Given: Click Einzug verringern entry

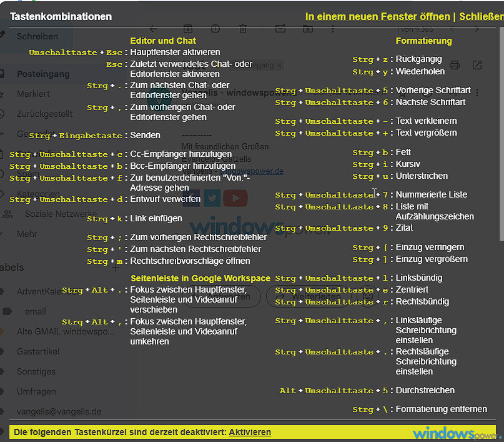Looking at the screenshot, I should tap(430, 247).
